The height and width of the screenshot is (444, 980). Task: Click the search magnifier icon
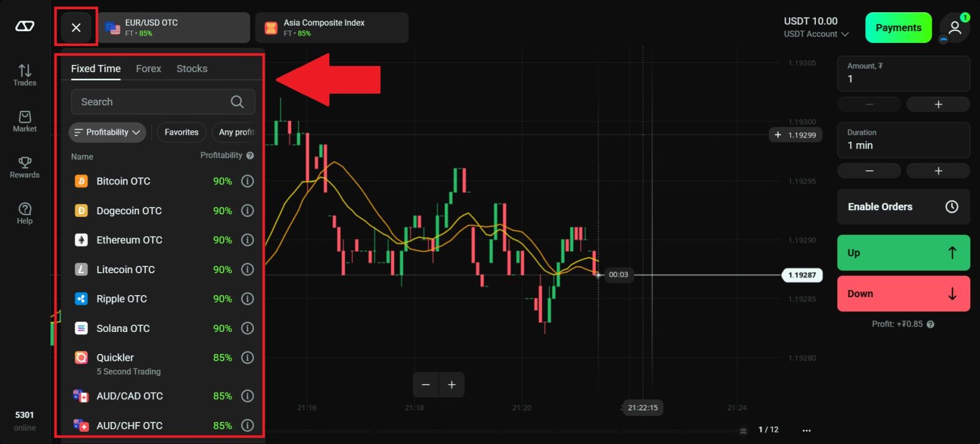click(237, 102)
